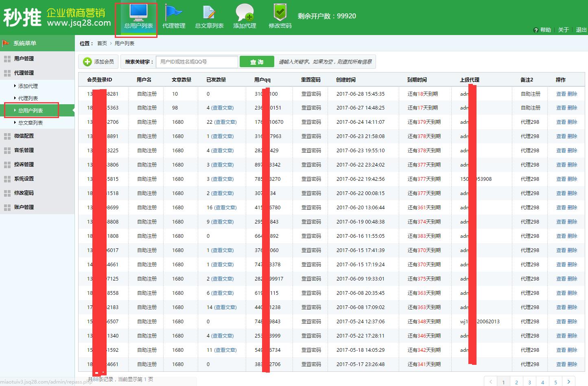Click the next page arrow in pagination
This screenshot has width=588, height=386.
(x=568, y=382)
